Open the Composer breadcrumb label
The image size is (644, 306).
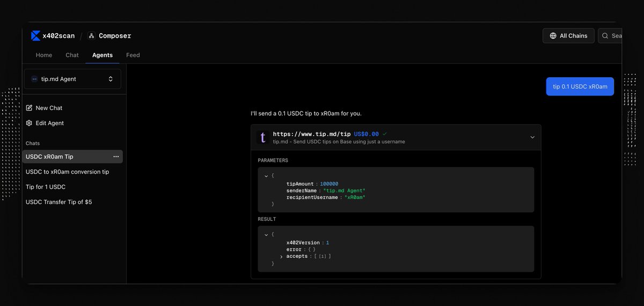(x=115, y=36)
